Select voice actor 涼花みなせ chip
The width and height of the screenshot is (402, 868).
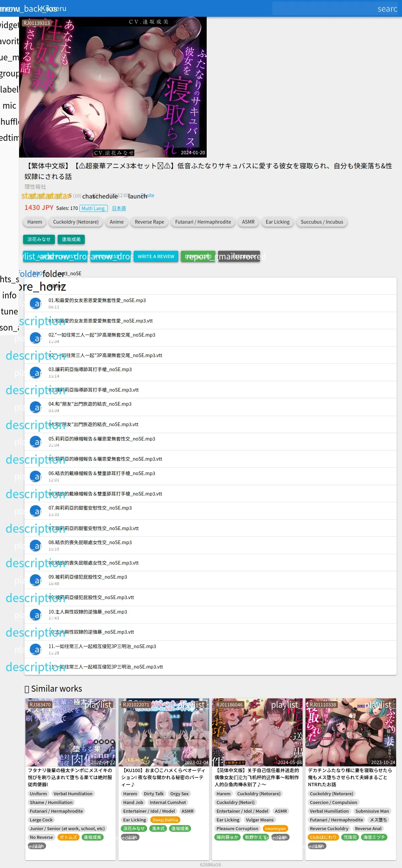pos(39,239)
